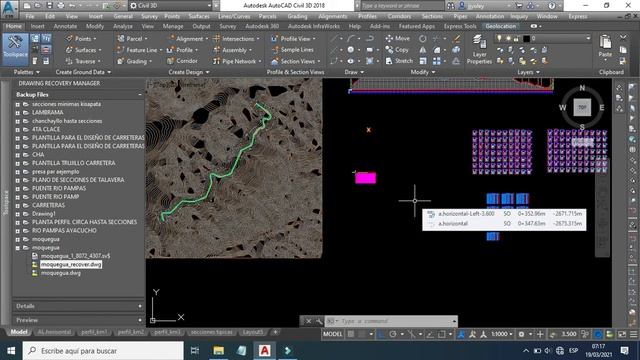
Task: Click the magenta rectangle in the drawing
Action: (x=365, y=178)
